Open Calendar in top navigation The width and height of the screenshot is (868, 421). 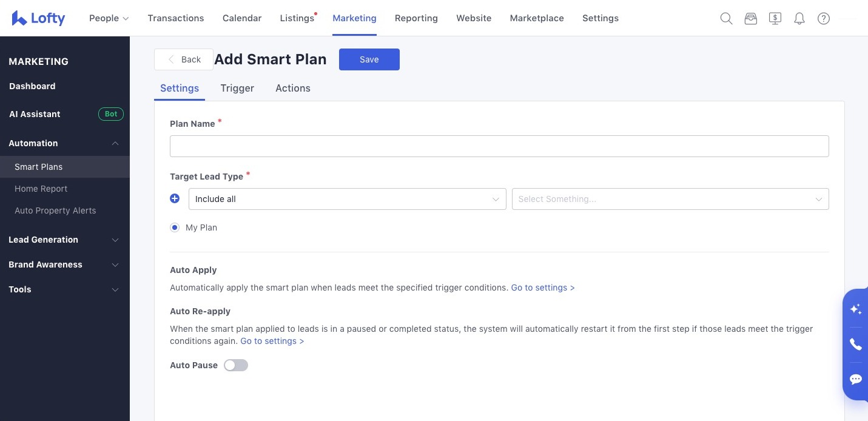[242, 18]
